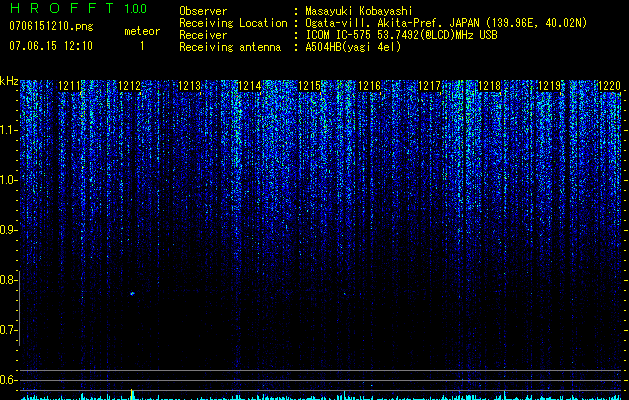Click the 1214 time marker
The width and height of the screenshot is (629, 400).
pos(249,86)
